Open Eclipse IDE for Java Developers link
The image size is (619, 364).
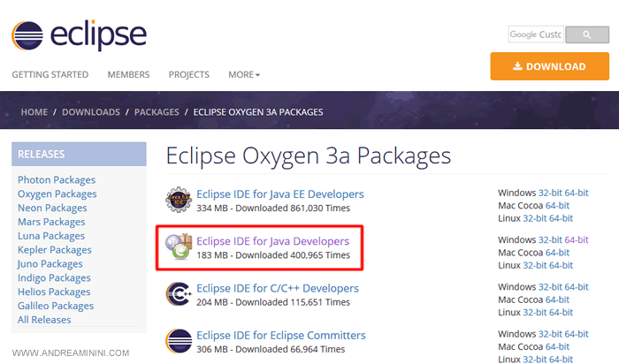pyautogui.click(x=272, y=240)
